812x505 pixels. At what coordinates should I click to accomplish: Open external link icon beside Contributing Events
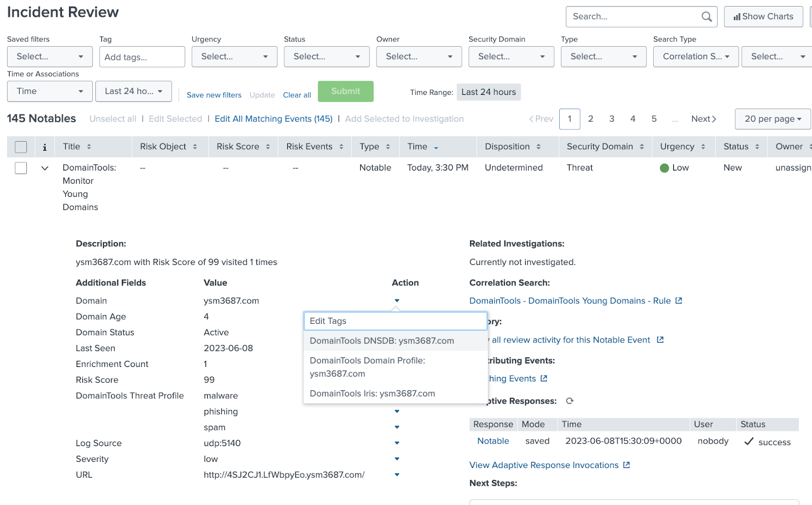pyautogui.click(x=544, y=379)
